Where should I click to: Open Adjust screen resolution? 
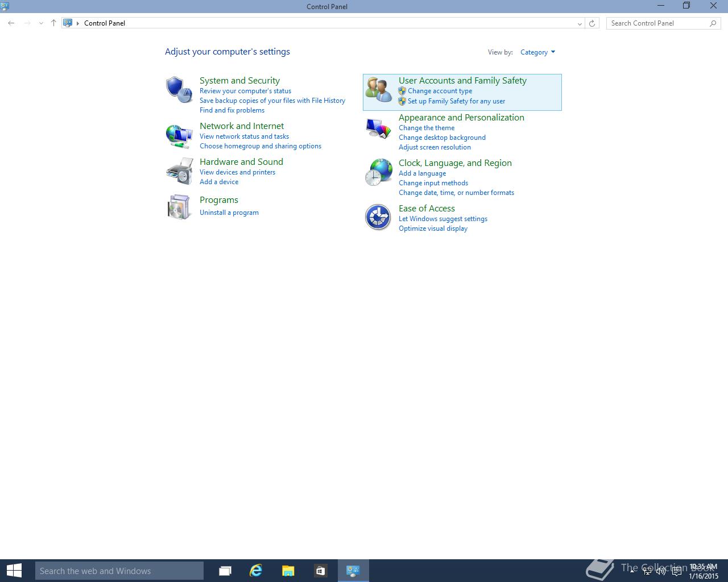pos(435,147)
